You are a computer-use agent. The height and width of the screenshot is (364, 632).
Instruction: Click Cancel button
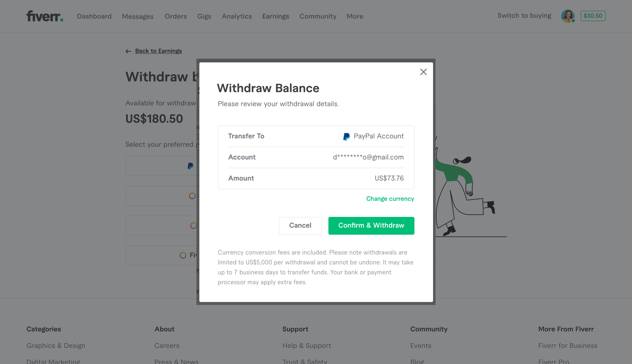300,226
